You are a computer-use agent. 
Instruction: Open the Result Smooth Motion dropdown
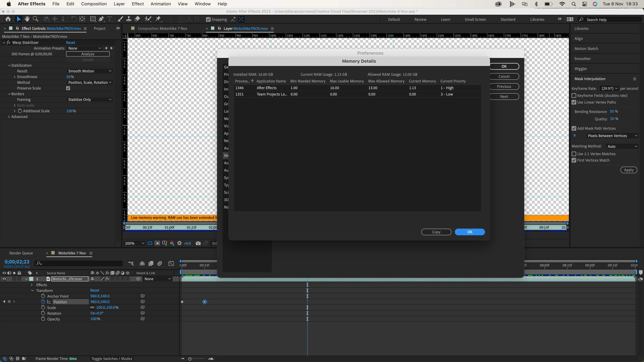click(90, 71)
